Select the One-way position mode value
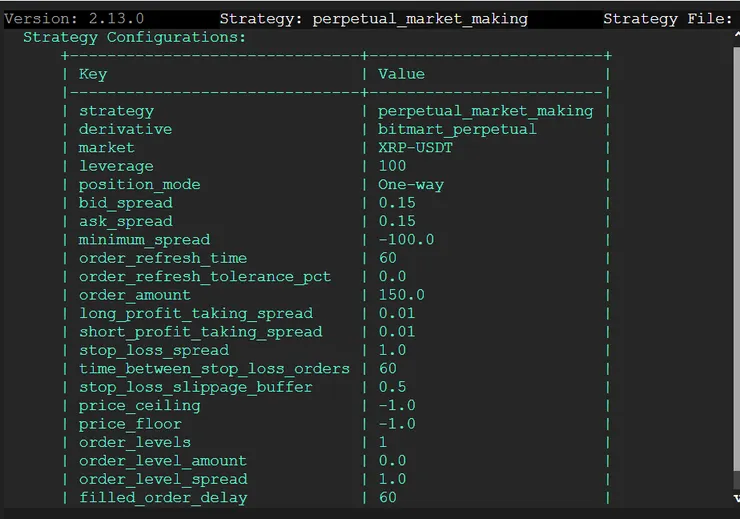 [x=410, y=185]
